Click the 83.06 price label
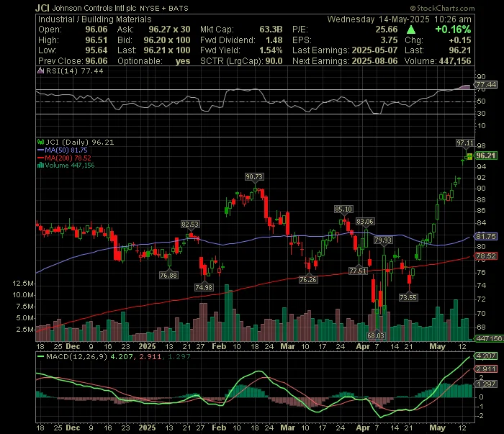The image size is (504, 434). 365,222
